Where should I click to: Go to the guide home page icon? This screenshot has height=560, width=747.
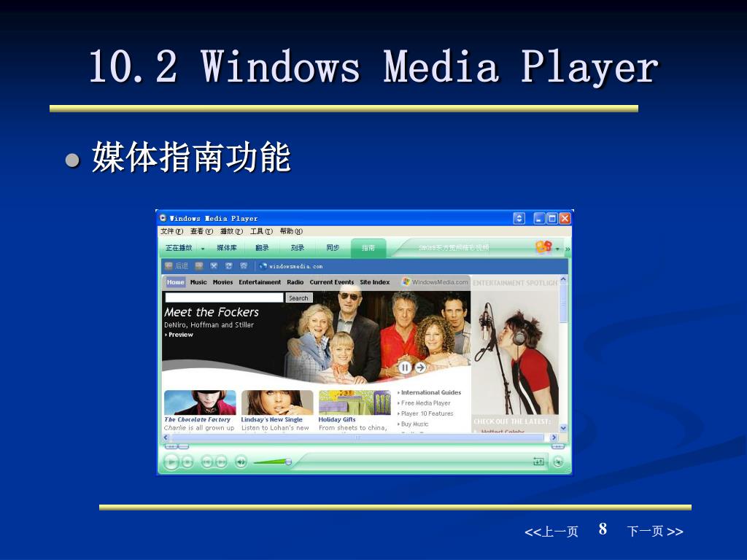[x=244, y=266]
